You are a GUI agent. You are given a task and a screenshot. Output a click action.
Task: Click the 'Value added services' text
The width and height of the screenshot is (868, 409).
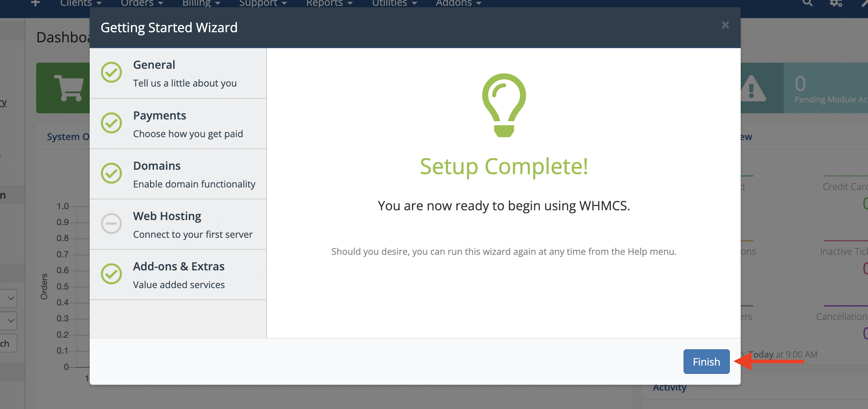179,285
